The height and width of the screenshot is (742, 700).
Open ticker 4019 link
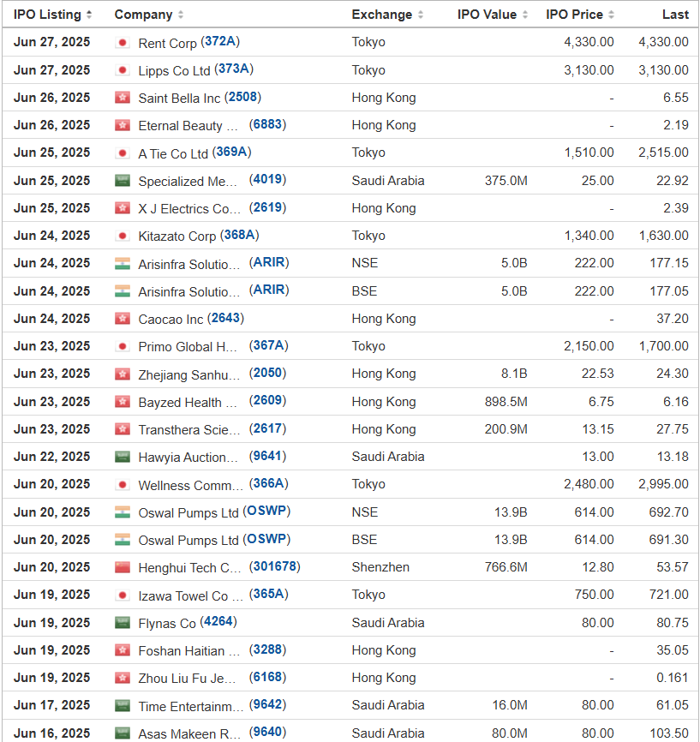pyautogui.click(x=267, y=179)
